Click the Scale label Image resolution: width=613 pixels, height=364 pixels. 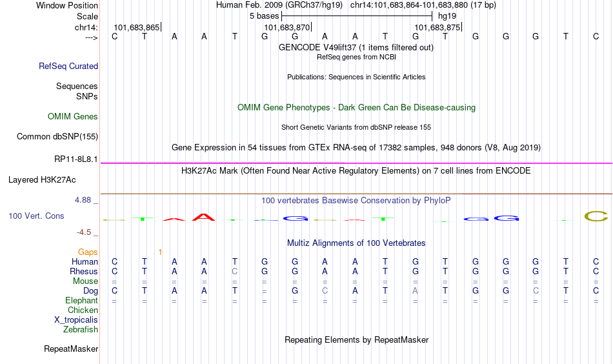(x=87, y=16)
